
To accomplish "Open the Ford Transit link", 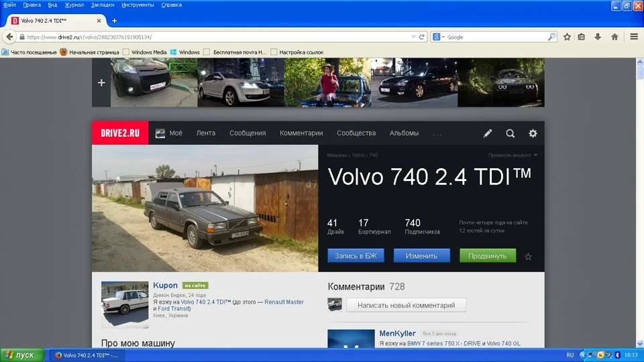I will [174, 308].
